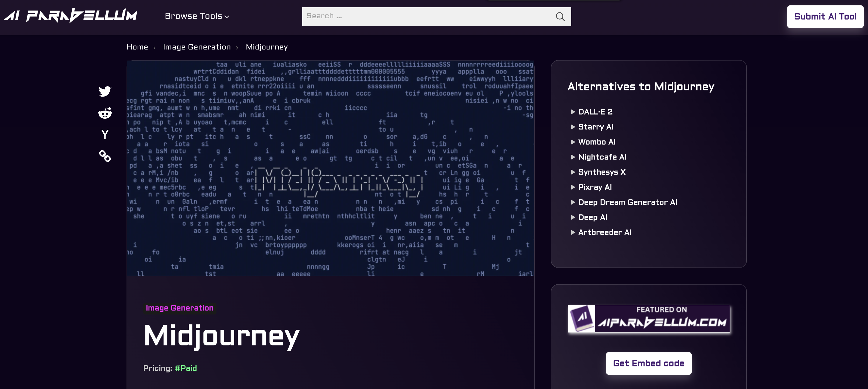Share the page on Twitter

105,91
